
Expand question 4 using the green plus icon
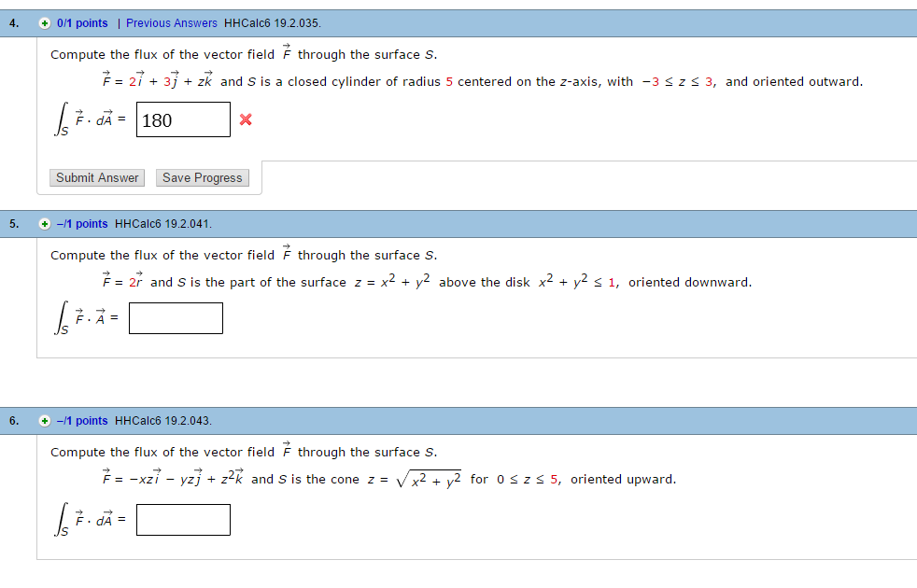(x=45, y=21)
